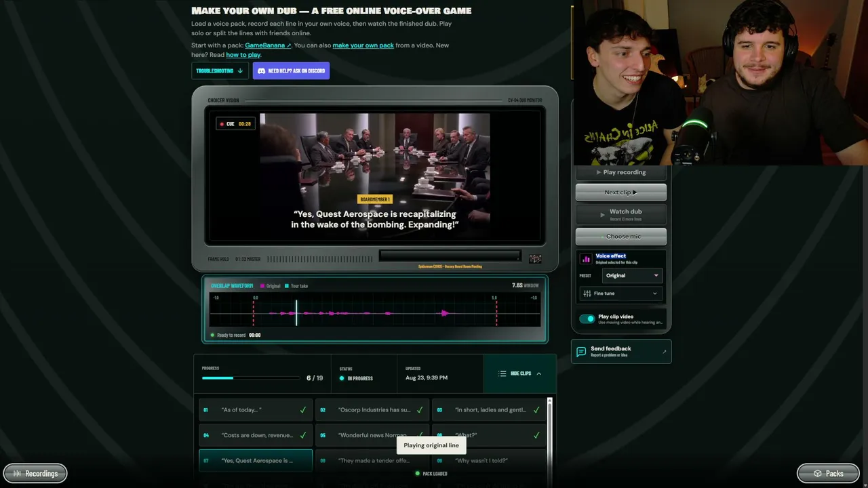868x488 pixels.
Task: Go to the Next clip
Action: tap(621, 192)
